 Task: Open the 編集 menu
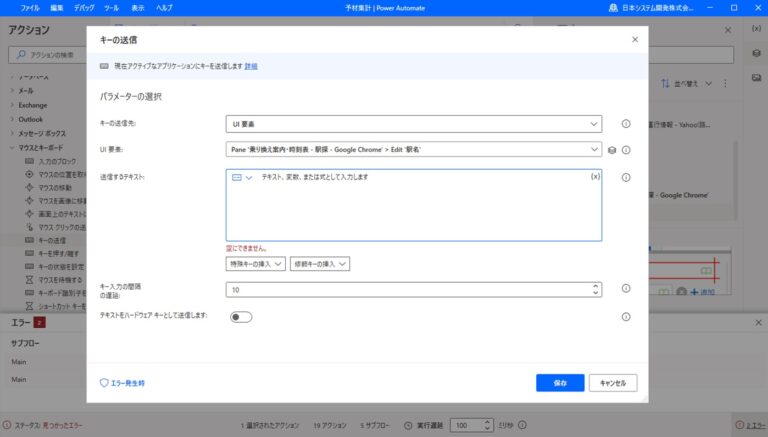[x=57, y=8]
